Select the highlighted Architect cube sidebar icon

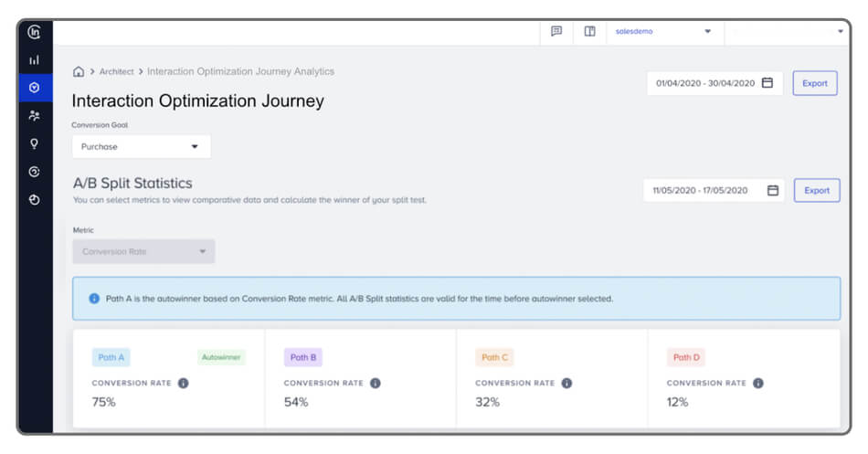coord(35,88)
